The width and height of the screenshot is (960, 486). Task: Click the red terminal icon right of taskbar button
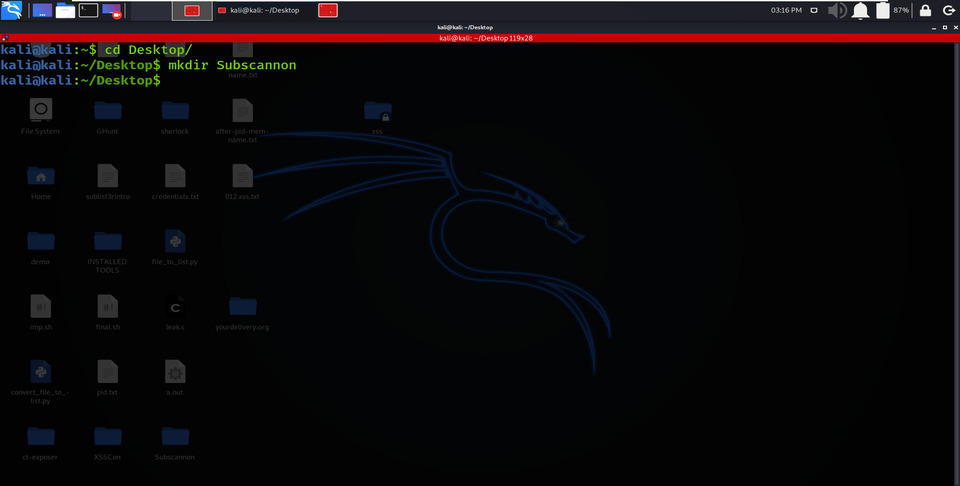(328, 10)
